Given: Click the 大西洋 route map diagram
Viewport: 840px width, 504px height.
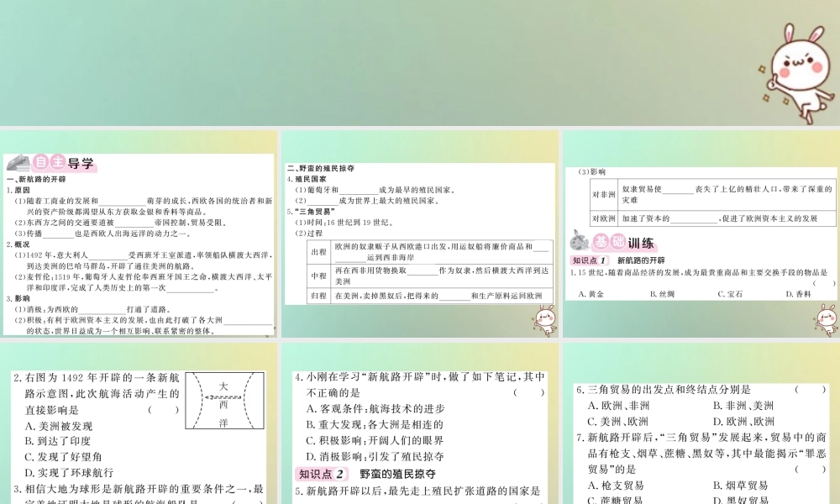Looking at the screenshot, I should click(224, 400).
